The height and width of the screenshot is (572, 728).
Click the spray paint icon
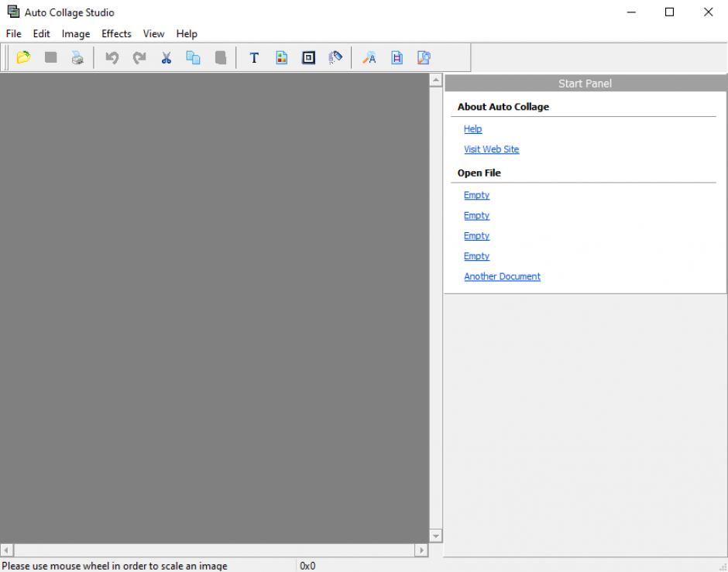click(x=335, y=57)
